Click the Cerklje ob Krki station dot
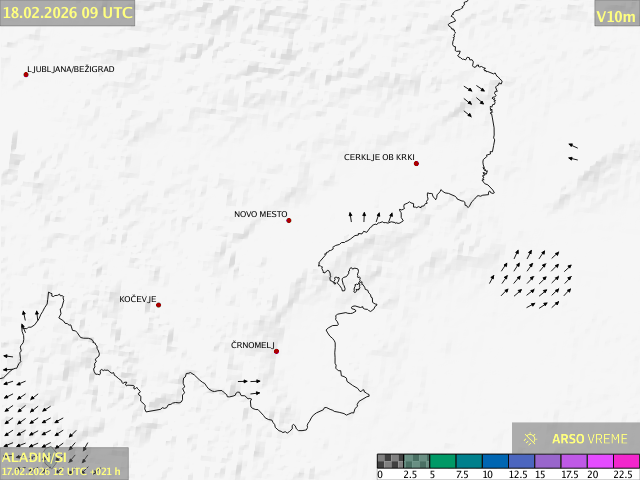The width and height of the screenshot is (640, 480). click(x=416, y=163)
